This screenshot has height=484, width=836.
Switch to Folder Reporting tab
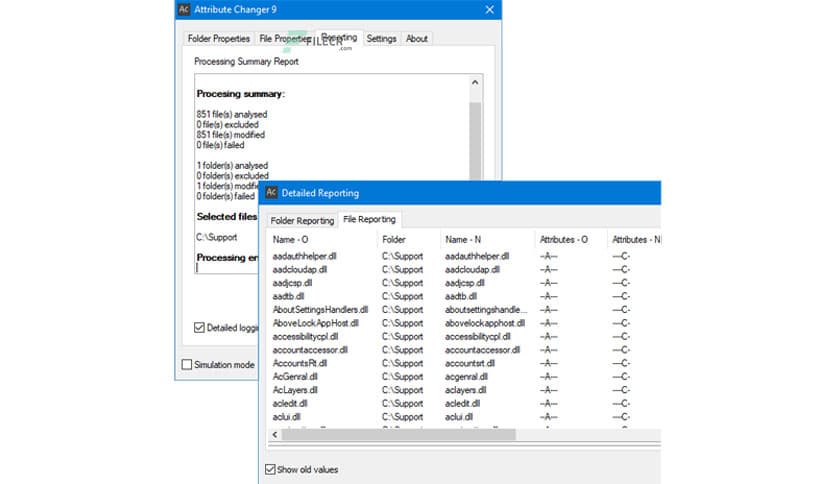[x=302, y=220]
